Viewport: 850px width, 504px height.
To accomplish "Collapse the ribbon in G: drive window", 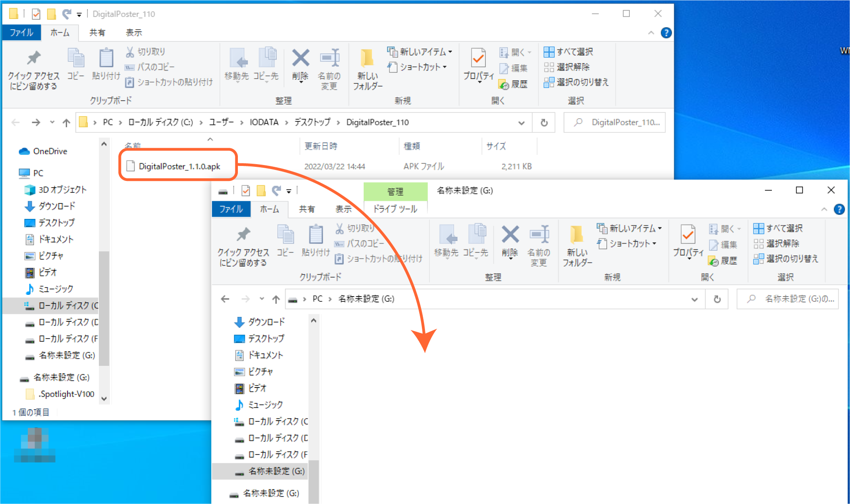I will 824,209.
